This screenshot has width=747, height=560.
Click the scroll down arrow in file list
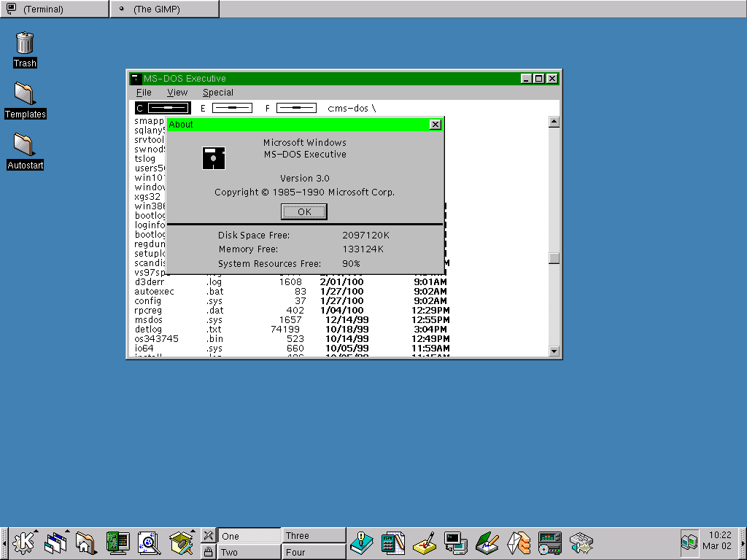coord(554,351)
